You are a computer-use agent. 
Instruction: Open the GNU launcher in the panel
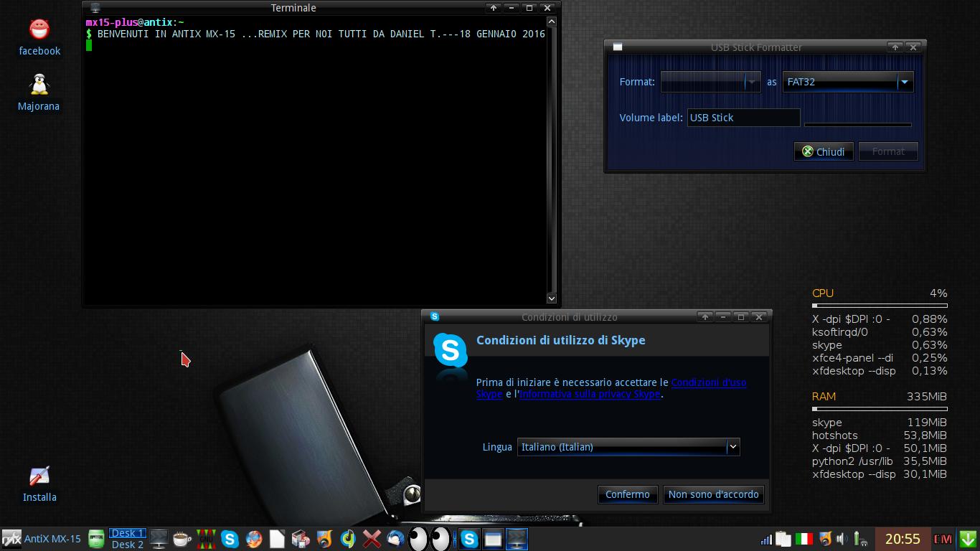[206, 539]
